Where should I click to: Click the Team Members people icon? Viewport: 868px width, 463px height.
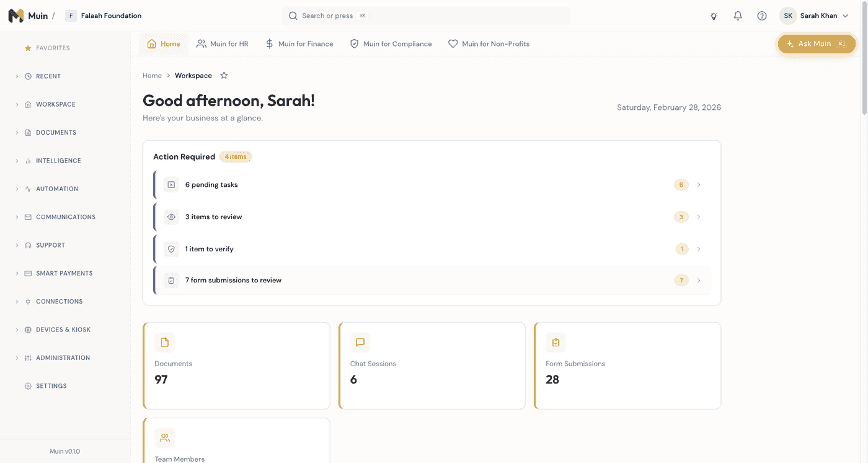coord(165,438)
